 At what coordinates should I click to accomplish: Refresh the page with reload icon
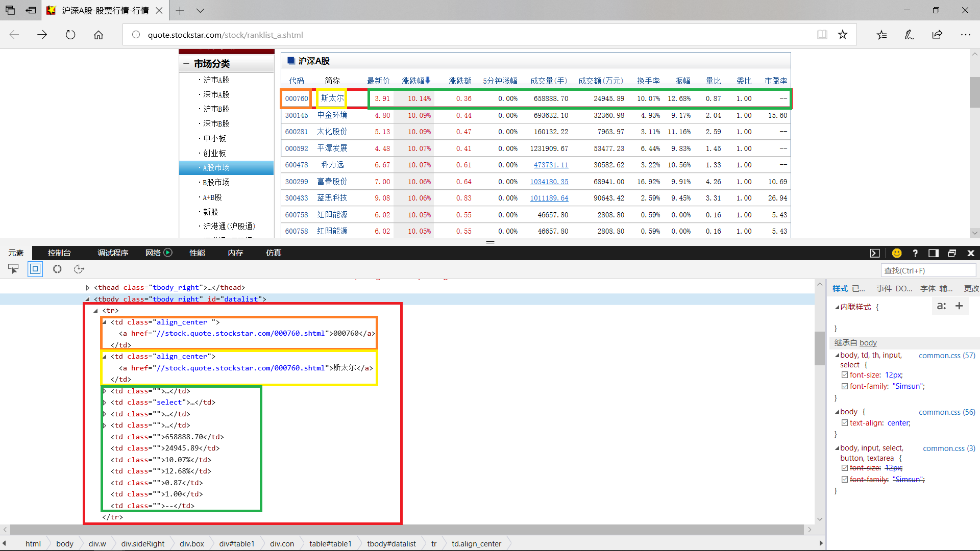70,35
